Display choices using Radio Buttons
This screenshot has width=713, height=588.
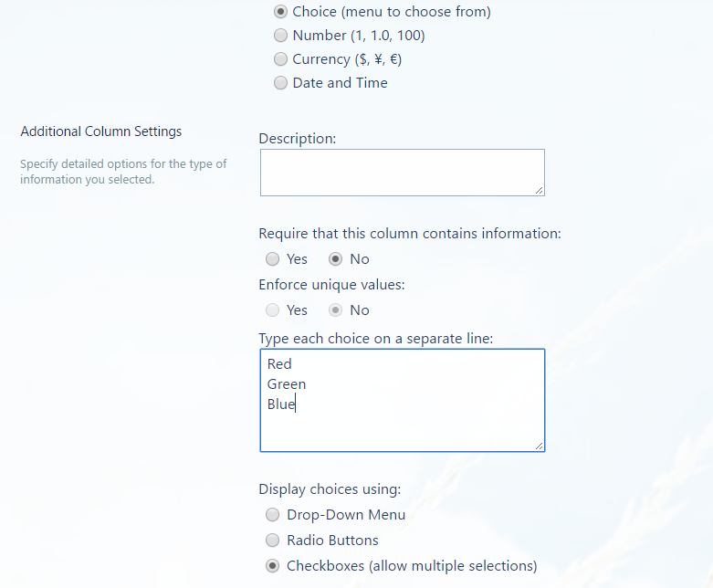pos(272,541)
